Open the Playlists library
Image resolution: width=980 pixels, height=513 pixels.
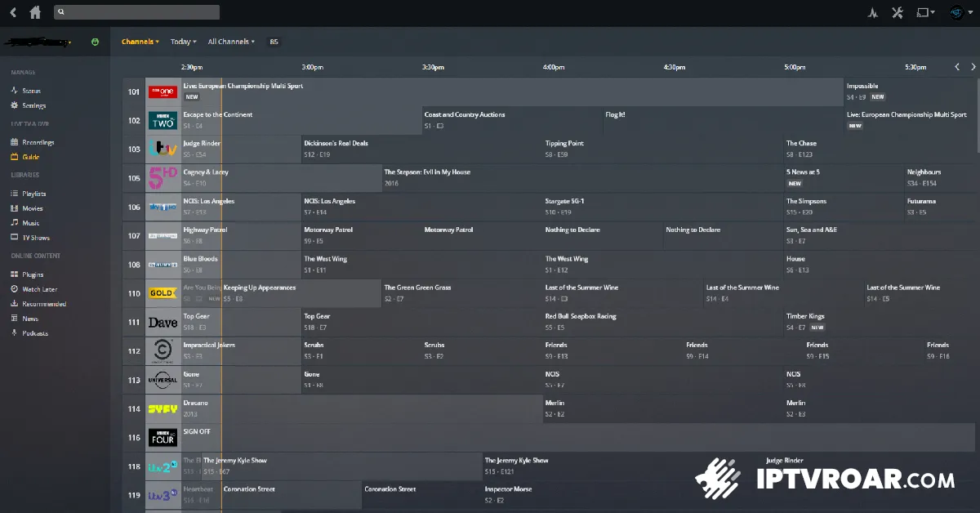tap(33, 194)
